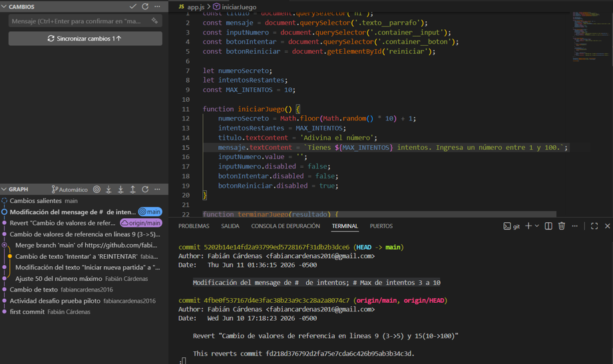
Task: Click commit hash 5202b14e14fd2a93799ed in terminal
Action: click(276, 247)
